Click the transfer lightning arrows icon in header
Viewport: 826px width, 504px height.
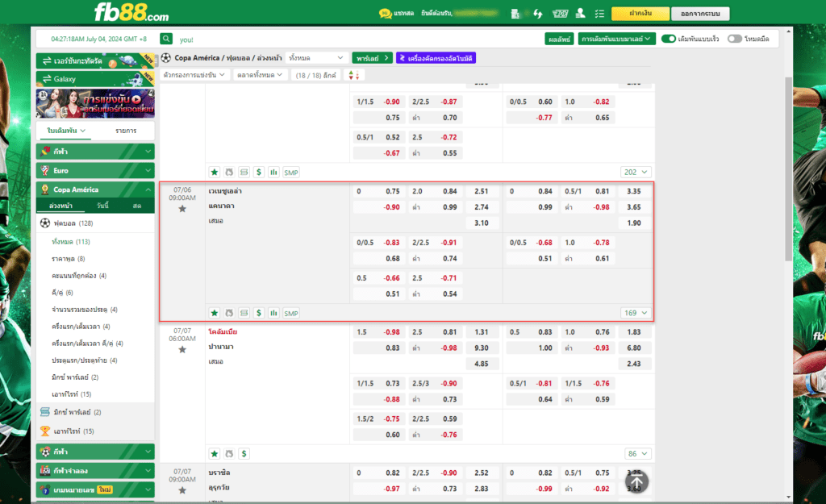(538, 14)
